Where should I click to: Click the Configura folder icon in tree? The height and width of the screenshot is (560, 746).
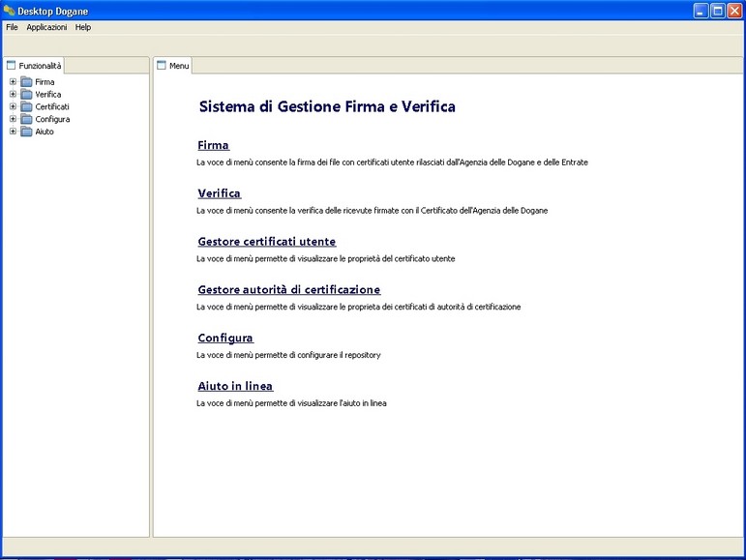point(27,119)
